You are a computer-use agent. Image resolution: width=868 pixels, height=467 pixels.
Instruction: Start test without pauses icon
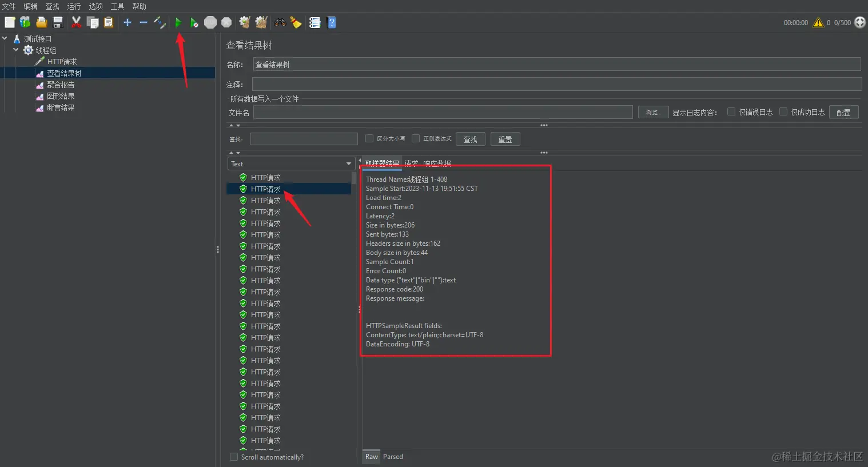(194, 22)
